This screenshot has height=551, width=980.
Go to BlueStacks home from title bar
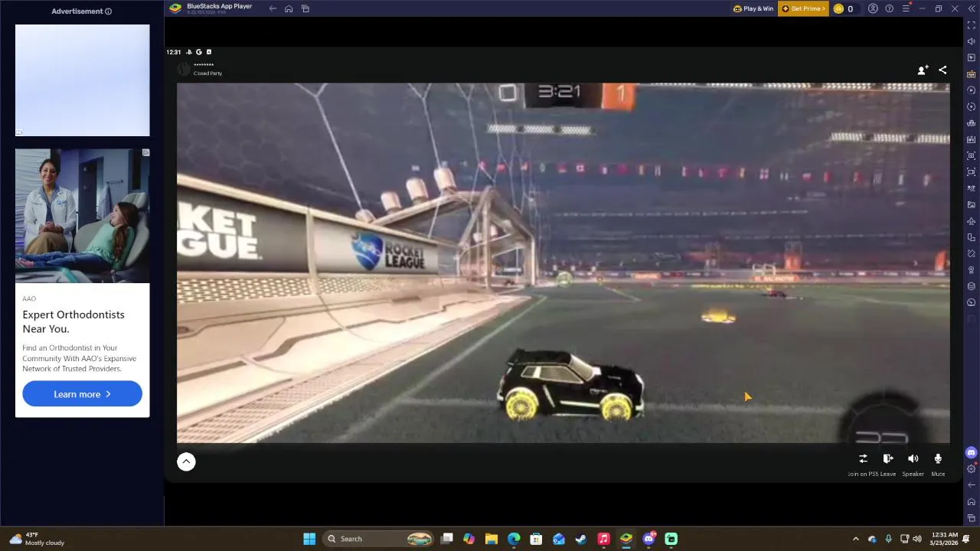coord(289,8)
